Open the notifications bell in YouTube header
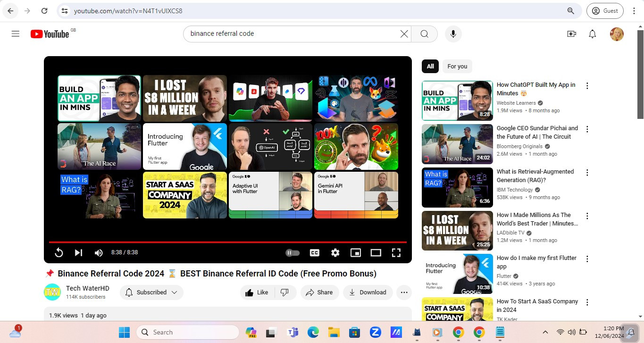 593,34
